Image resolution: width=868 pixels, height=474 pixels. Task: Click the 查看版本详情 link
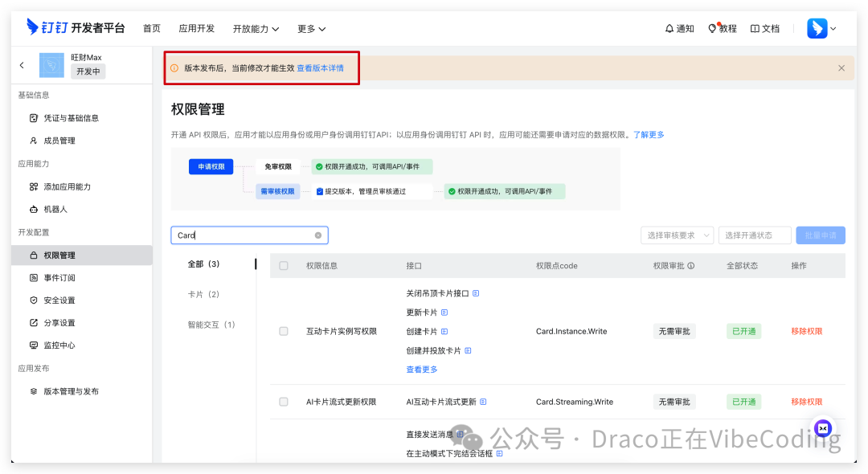320,67
